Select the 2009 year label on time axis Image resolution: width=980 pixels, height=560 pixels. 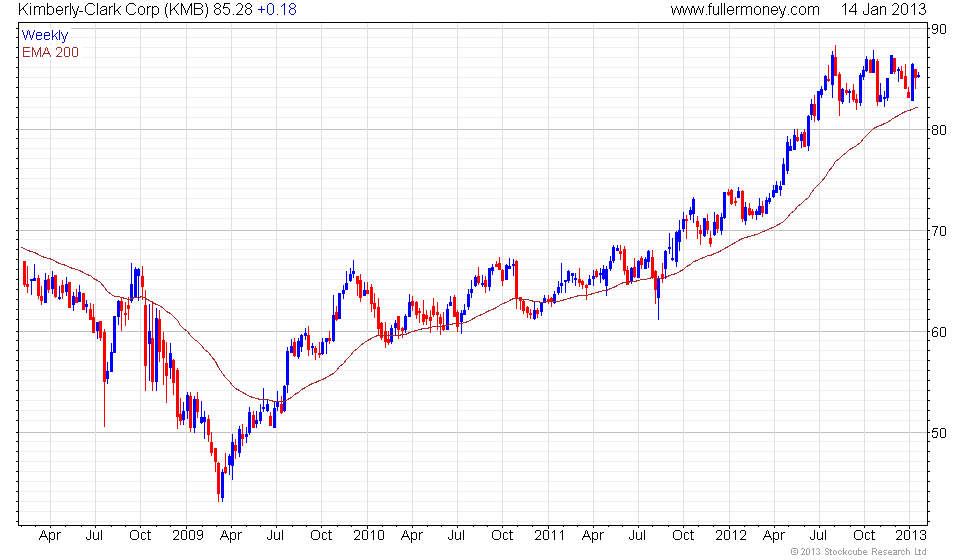coord(188,536)
